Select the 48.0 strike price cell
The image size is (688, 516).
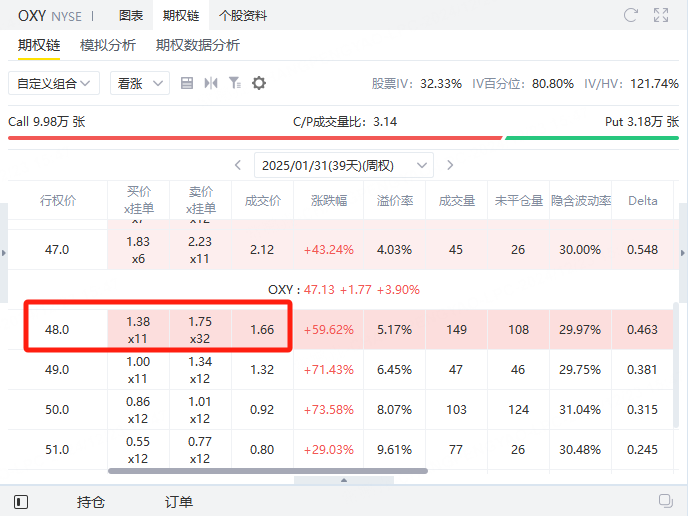(57, 330)
